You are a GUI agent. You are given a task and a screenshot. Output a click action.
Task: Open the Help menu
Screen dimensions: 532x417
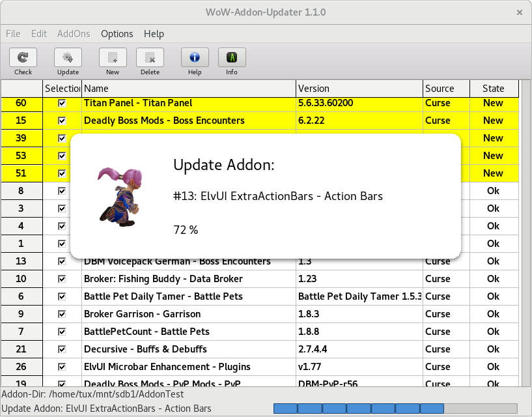point(154,34)
